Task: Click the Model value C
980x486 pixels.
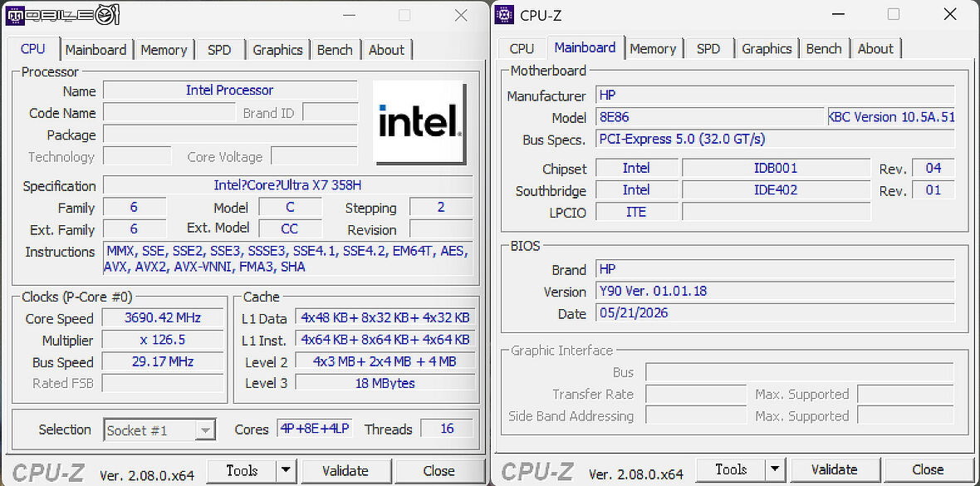Action: coord(290,207)
